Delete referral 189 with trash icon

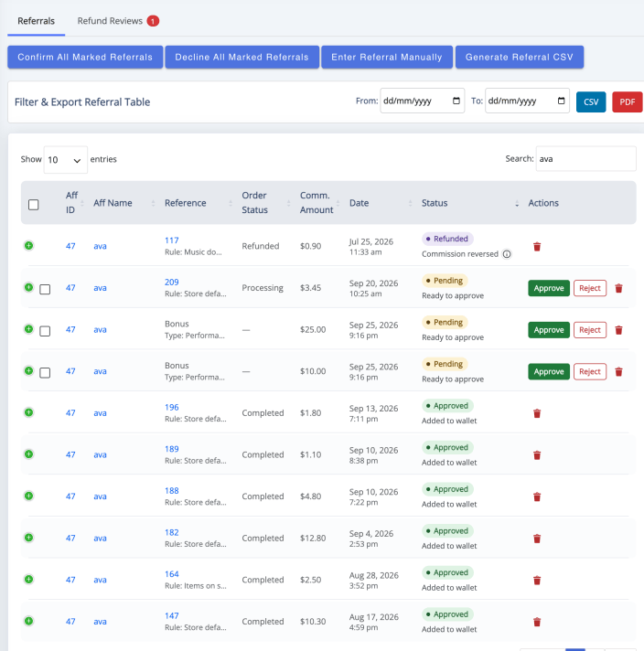click(x=537, y=455)
